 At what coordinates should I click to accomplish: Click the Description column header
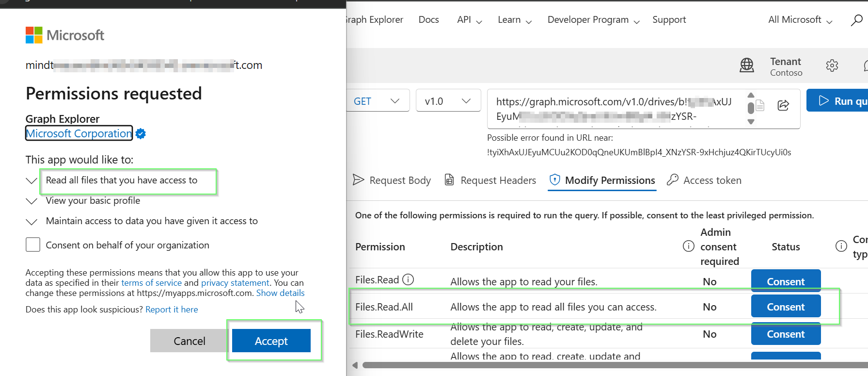tap(476, 246)
